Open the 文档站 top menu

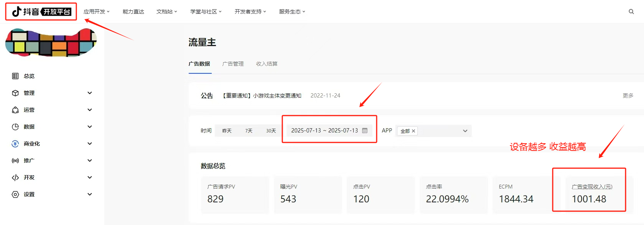(167, 12)
